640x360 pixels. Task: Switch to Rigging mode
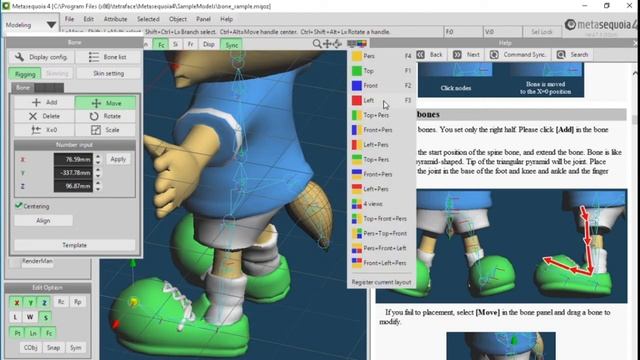point(25,74)
